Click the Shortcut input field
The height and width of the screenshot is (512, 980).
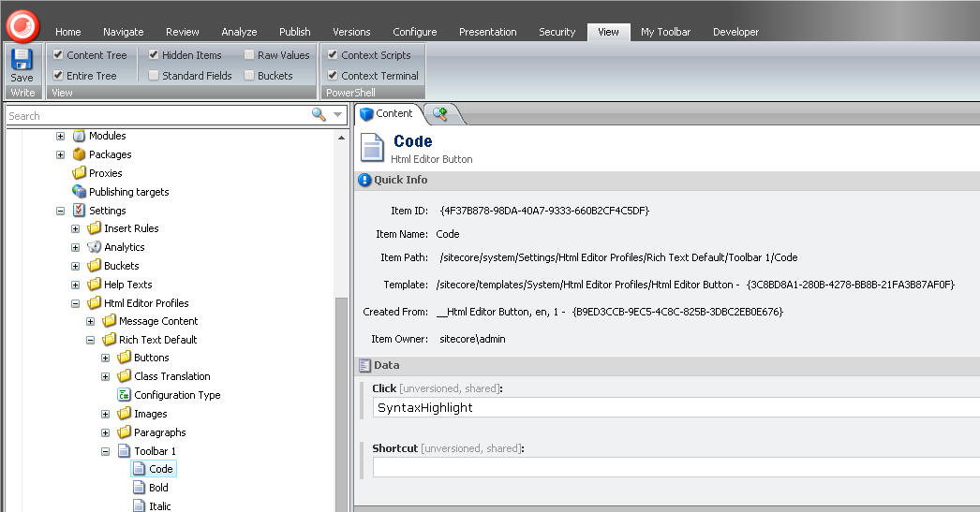click(675, 466)
